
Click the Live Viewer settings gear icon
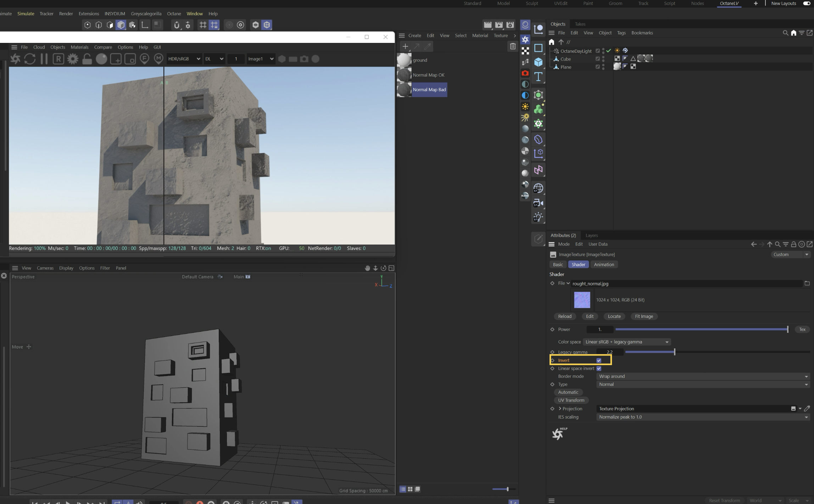73,59
